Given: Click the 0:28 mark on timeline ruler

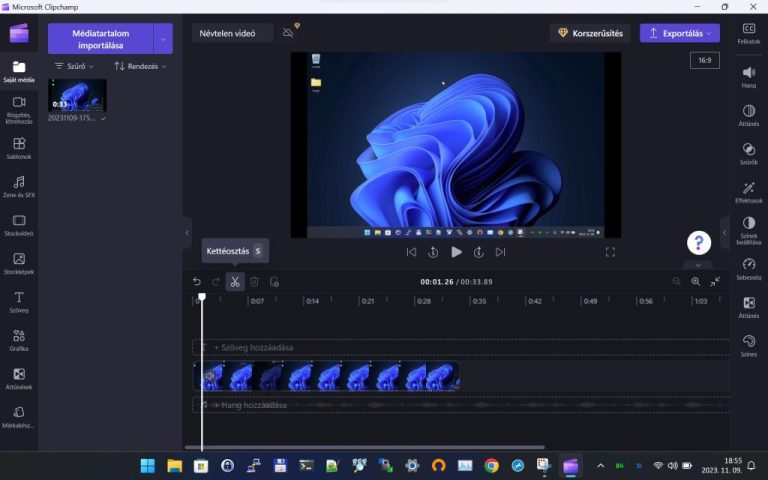Looking at the screenshot, I should (x=424, y=301).
